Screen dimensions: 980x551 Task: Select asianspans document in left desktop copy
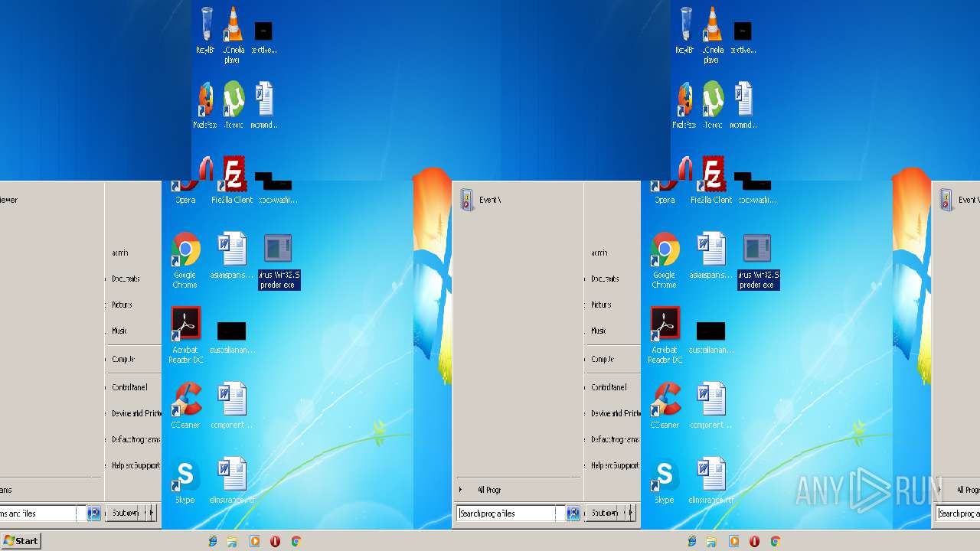click(x=232, y=256)
